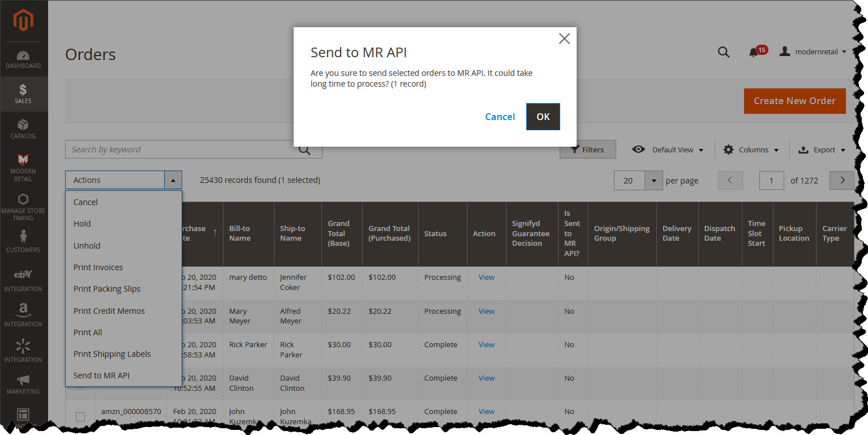Click the page number input field
The height and width of the screenshot is (435, 868).
point(771,180)
